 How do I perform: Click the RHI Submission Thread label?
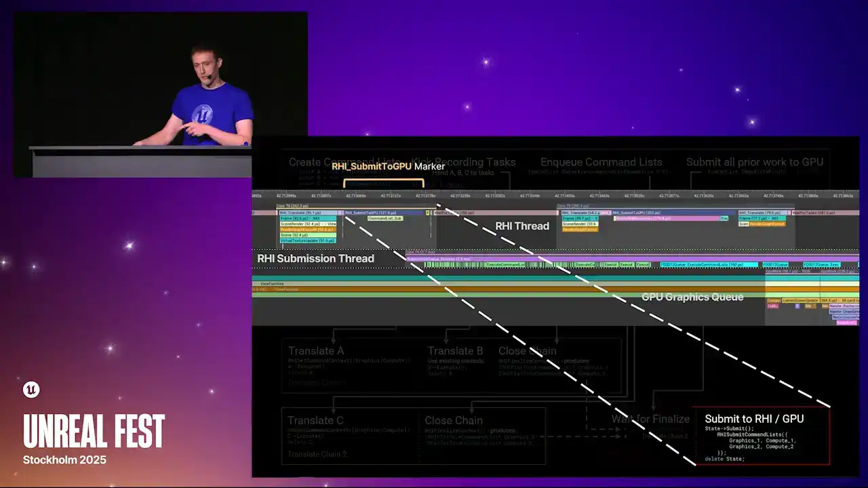click(315, 259)
